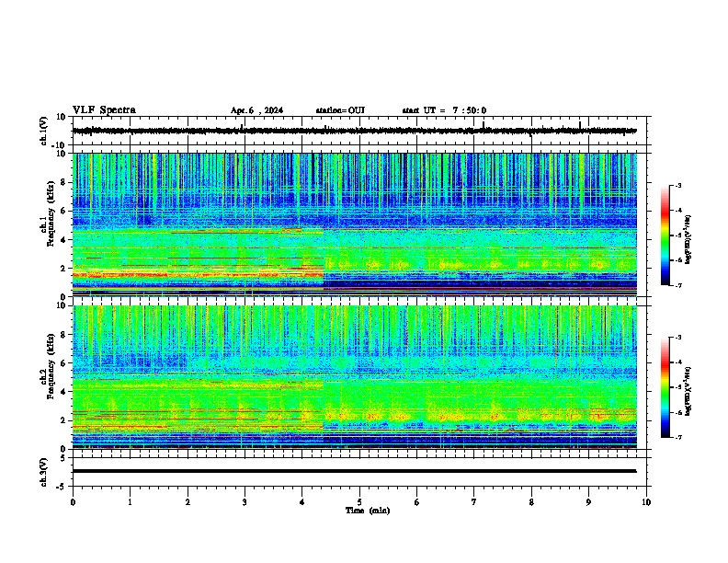This screenshot has height=563, width=728.
Task: Click the '5' tick on the Time axis
Action: [x=359, y=502]
